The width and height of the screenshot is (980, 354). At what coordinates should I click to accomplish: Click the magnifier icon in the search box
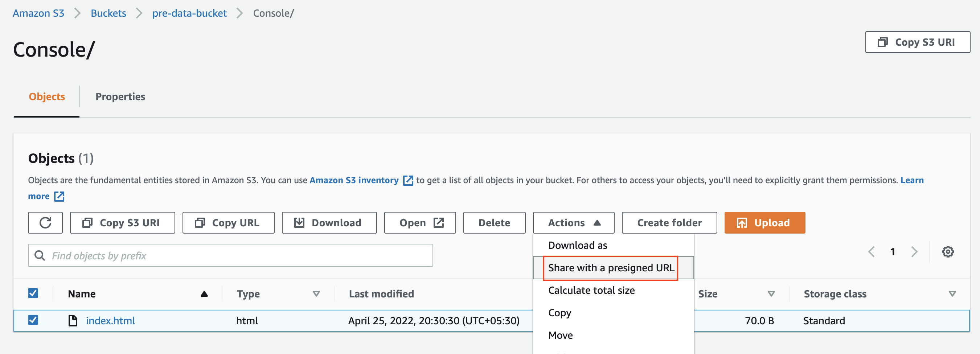pos(40,255)
